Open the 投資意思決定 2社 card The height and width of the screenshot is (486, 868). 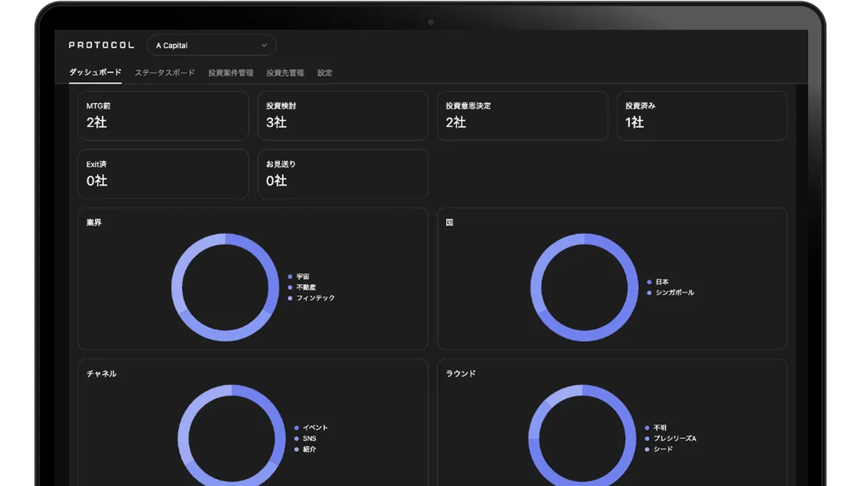point(523,116)
